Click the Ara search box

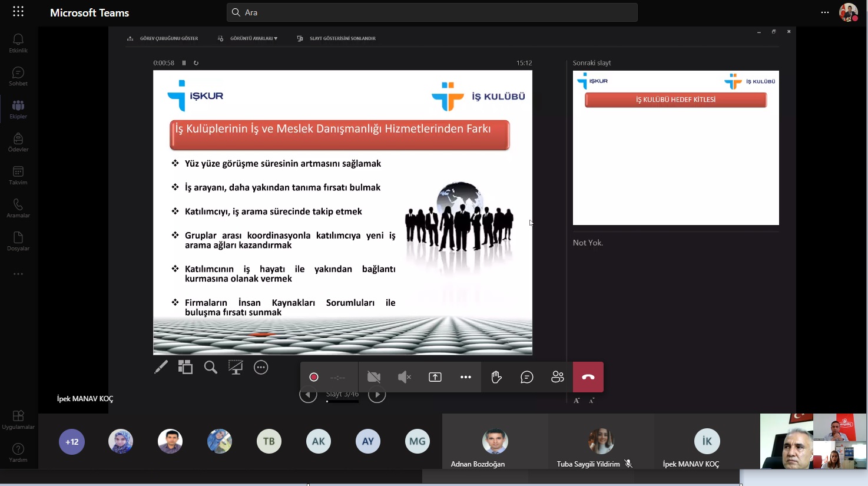pos(432,12)
